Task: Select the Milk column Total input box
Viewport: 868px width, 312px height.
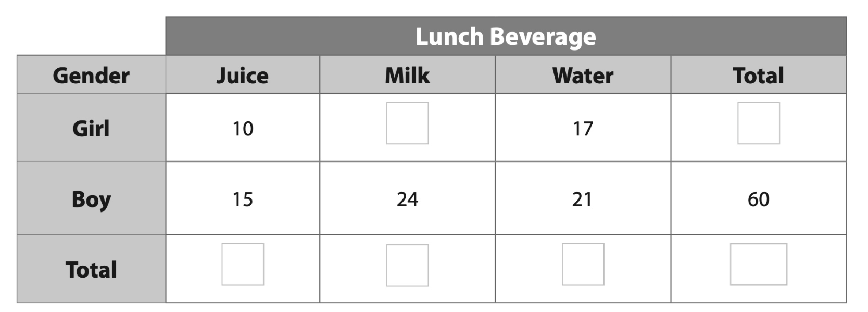Action: point(407,265)
